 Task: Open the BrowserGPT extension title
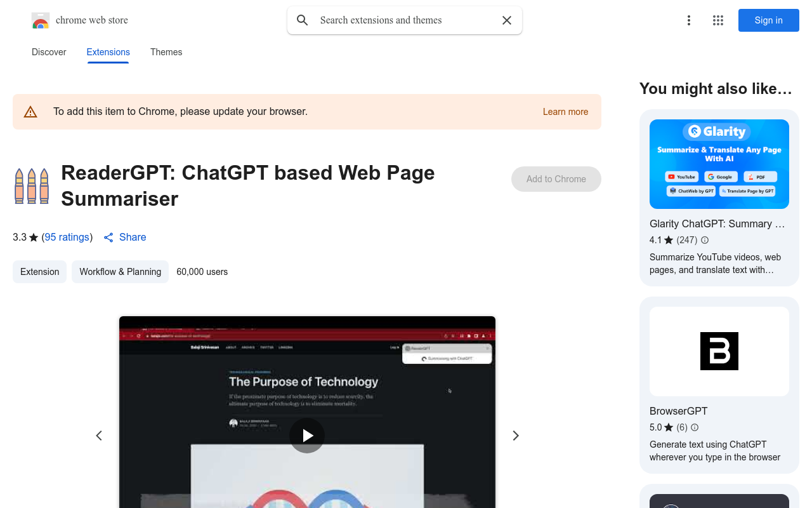(679, 411)
